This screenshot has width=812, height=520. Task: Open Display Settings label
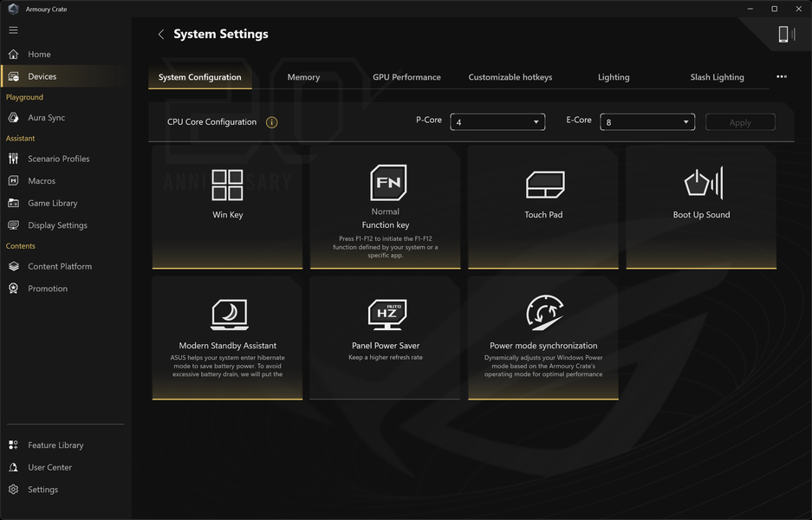pyautogui.click(x=57, y=225)
